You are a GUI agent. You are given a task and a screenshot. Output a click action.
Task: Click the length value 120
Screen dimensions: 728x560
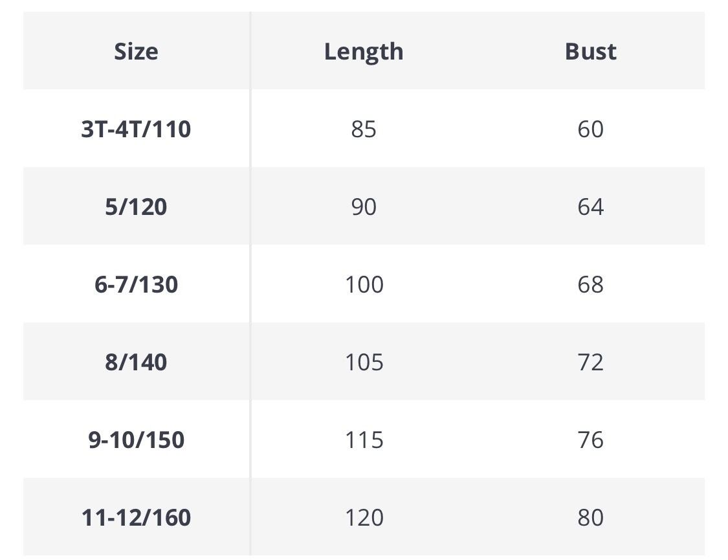click(364, 517)
